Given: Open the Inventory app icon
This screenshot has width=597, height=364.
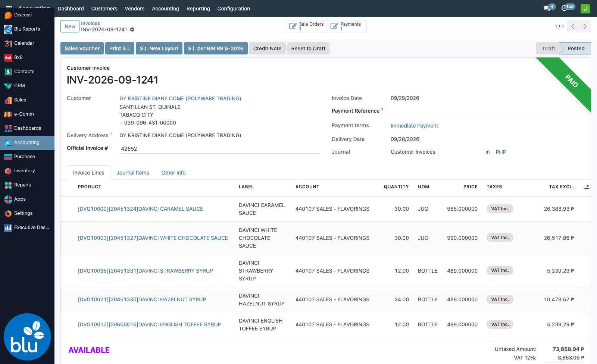Looking at the screenshot, I should (8, 171).
